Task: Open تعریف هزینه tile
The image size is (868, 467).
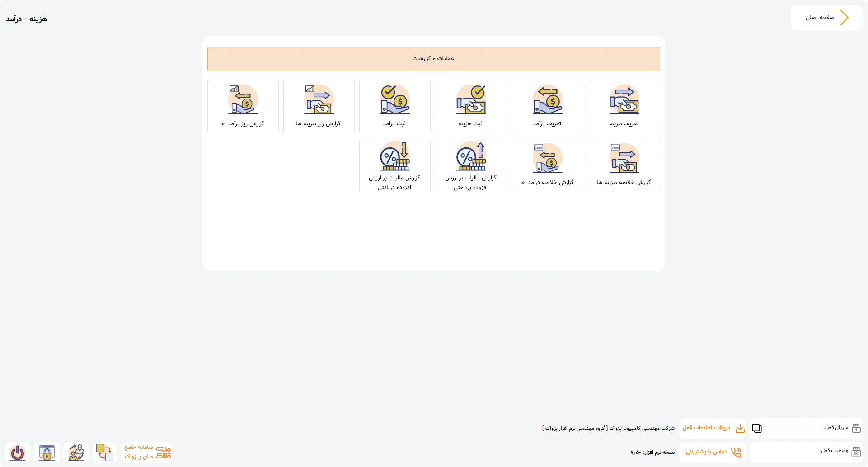Action: tap(624, 107)
